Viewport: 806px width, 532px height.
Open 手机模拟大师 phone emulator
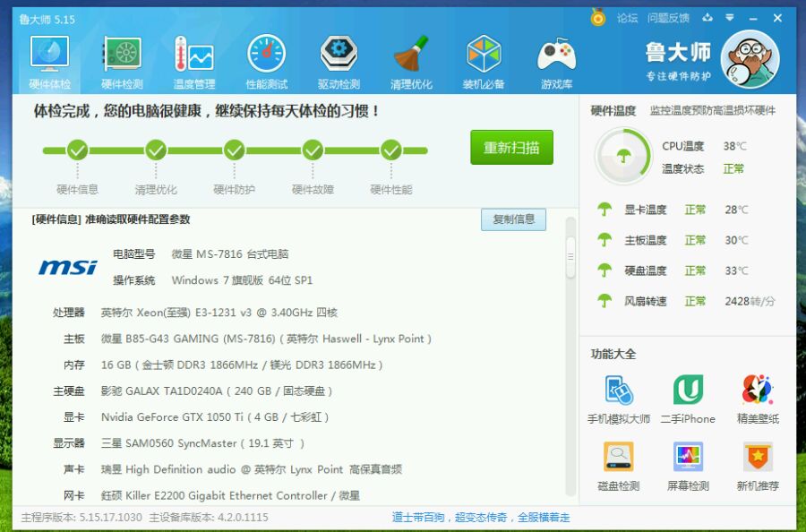tap(618, 399)
